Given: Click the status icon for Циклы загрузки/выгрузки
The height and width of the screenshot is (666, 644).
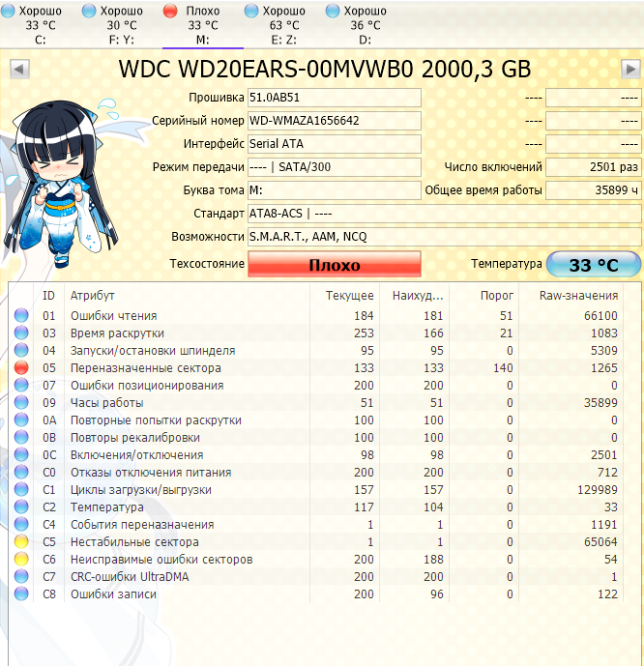Looking at the screenshot, I should (21, 489).
